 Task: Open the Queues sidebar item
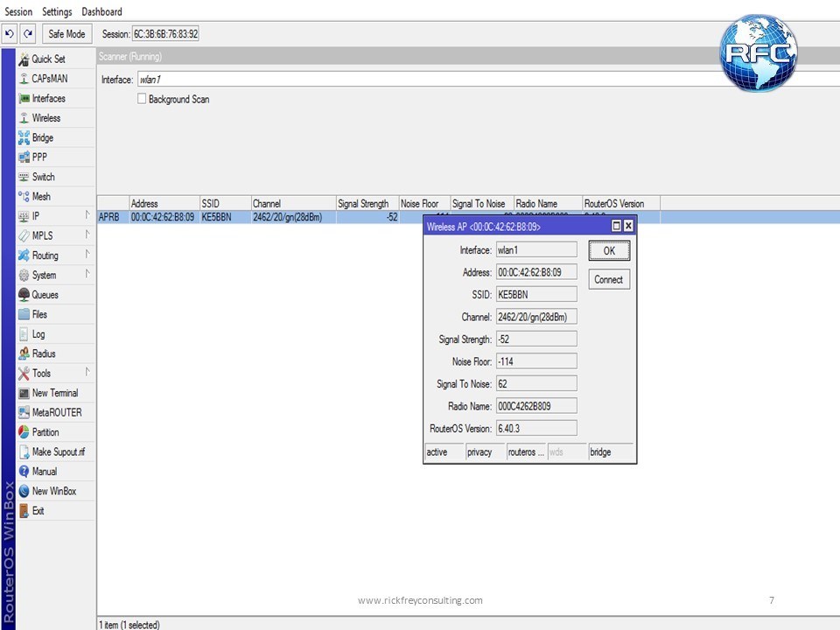pyautogui.click(x=45, y=295)
